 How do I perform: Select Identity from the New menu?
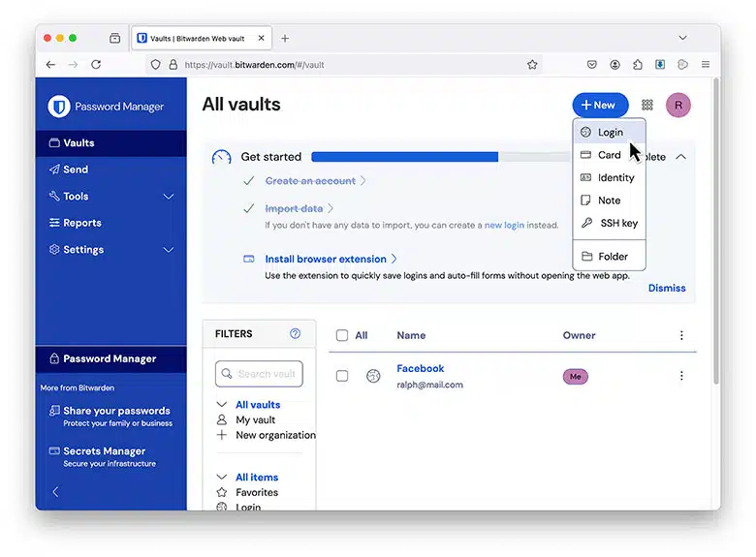tap(610, 178)
